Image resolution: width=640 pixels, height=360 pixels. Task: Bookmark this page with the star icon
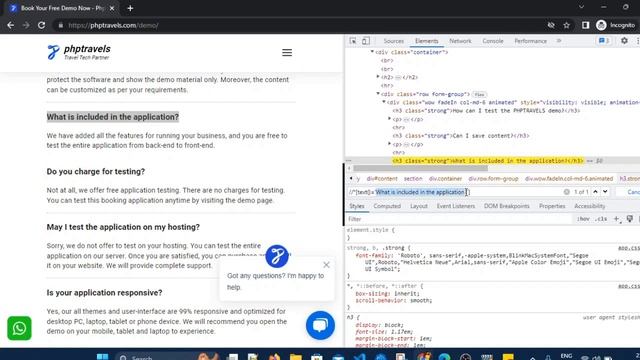tap(567, 25)
